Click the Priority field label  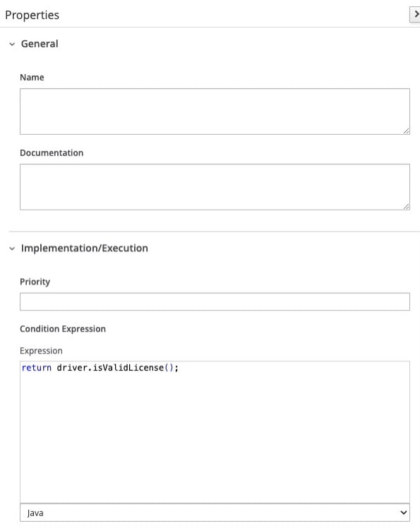point(35,282)
